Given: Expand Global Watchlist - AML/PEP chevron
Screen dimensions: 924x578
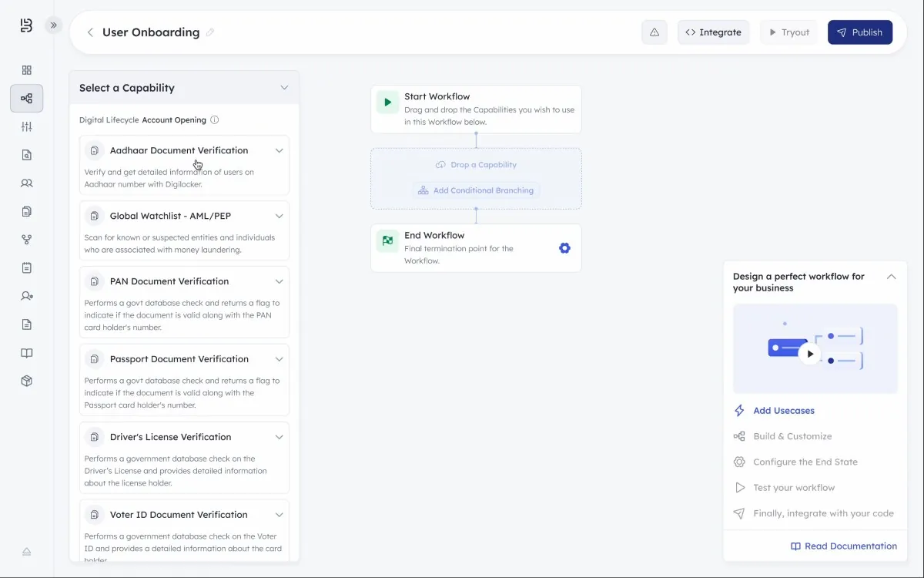Looking at the screenshot, I should (280, 216).
